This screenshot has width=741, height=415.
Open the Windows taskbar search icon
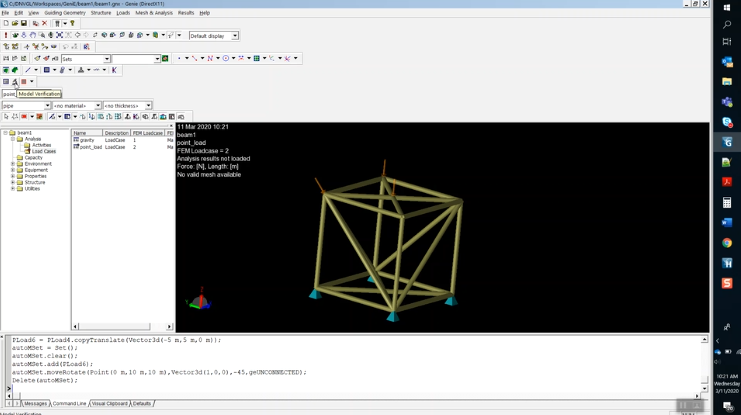727,25
